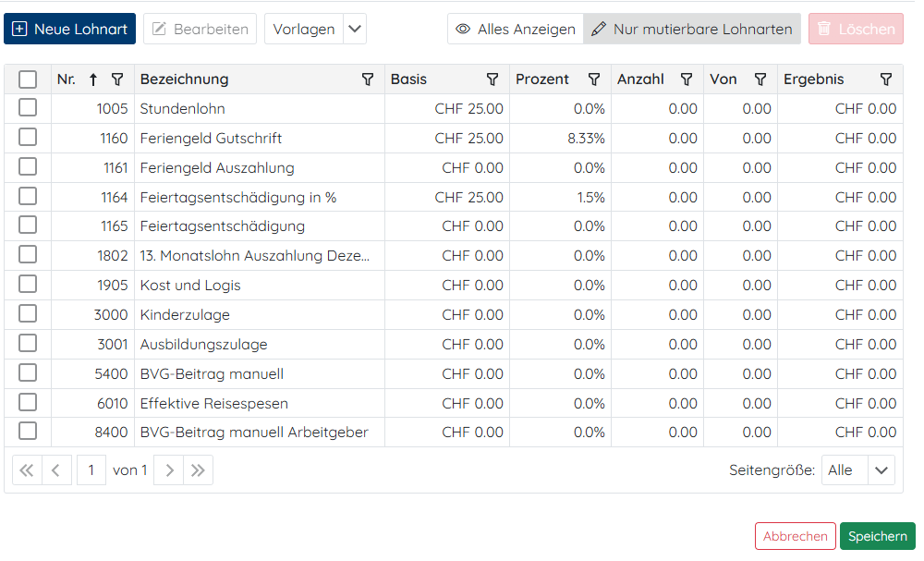This screenshot has height=561, width=924.
Task: Click the Neue Lohnart button
Action: 70,29
